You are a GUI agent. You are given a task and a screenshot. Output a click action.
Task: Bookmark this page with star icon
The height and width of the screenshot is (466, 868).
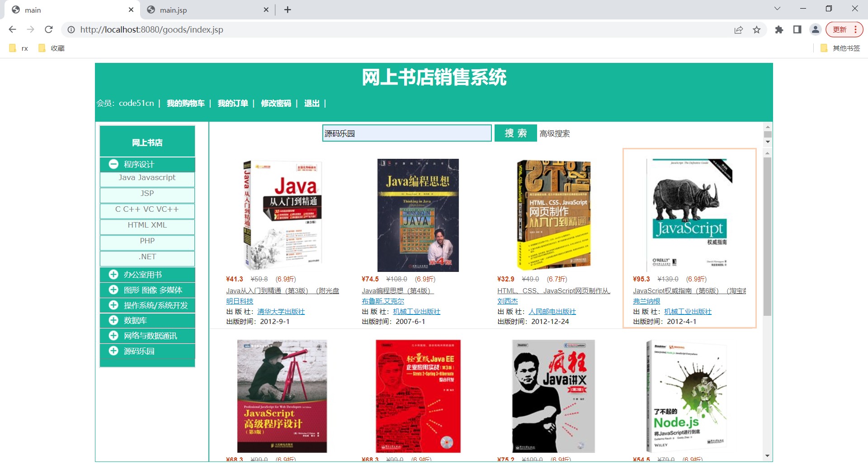(757, 29)
